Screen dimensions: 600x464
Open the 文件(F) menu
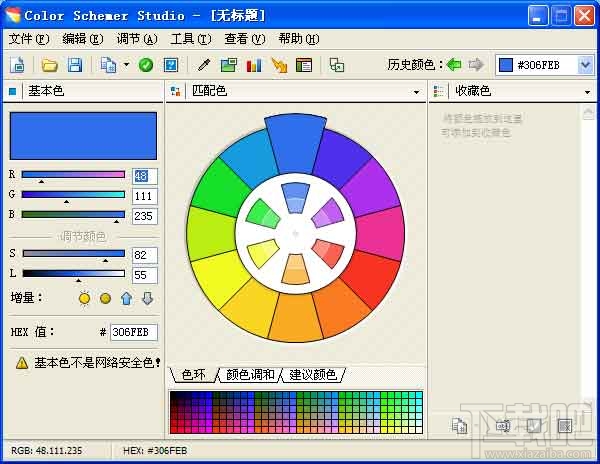tap(29, 39)
